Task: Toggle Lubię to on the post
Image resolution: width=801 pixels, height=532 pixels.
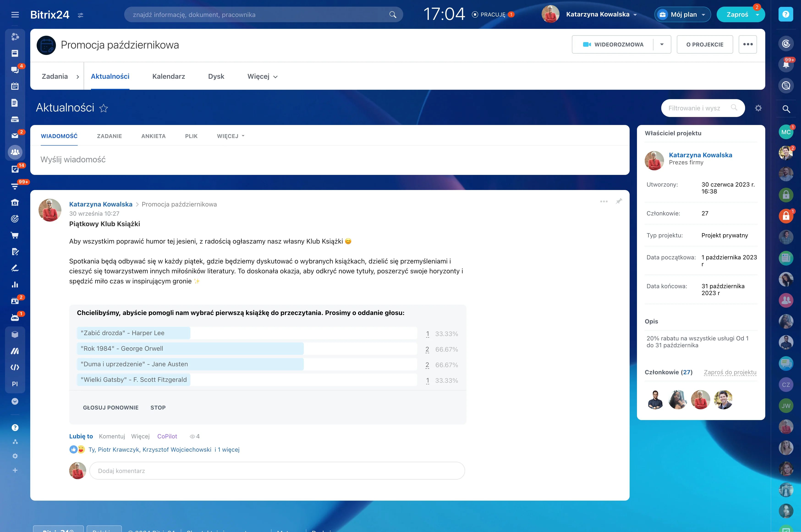Action: point(81,436)
